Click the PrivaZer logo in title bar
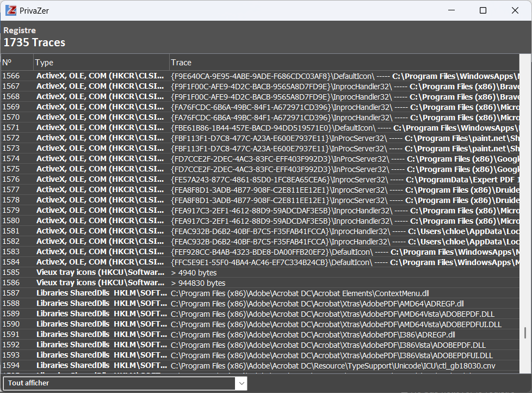 pos(10,10)
